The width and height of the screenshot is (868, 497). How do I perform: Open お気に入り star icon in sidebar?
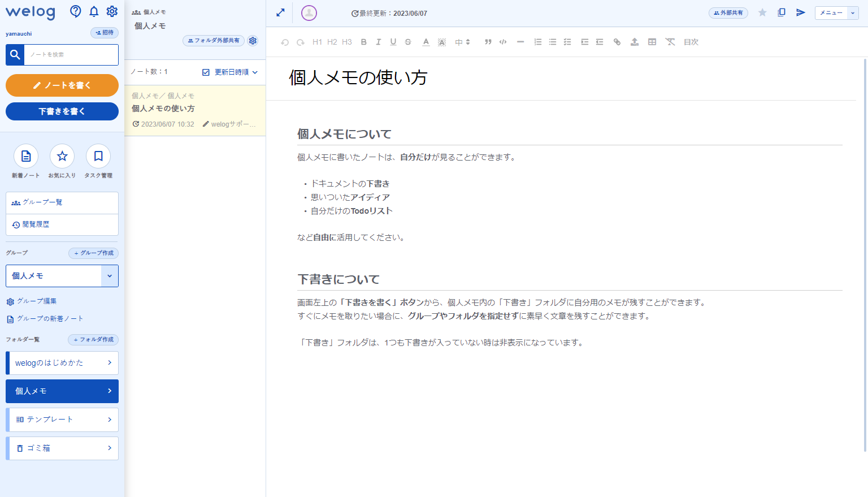(62, 156)
